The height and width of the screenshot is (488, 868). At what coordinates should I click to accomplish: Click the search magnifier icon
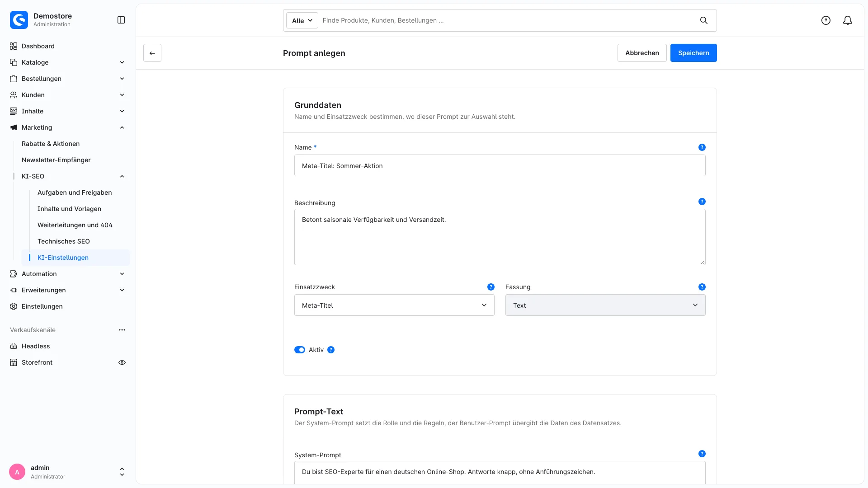704,20
